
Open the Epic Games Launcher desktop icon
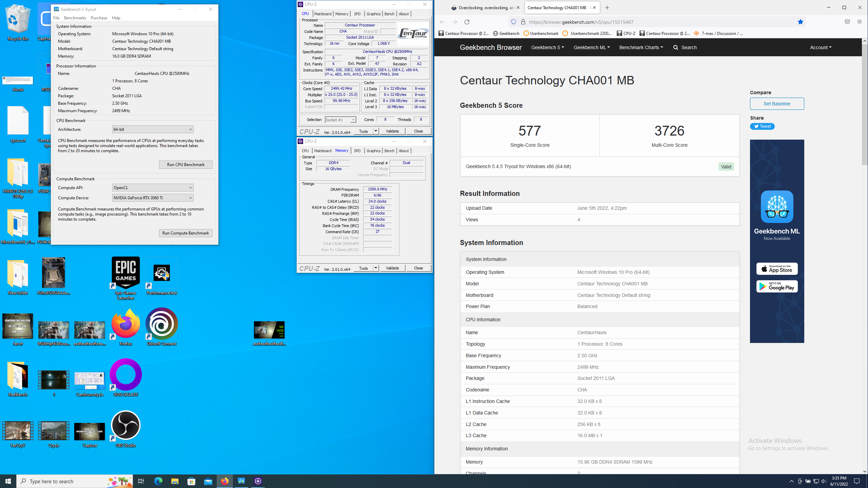(x=125, y=278)
